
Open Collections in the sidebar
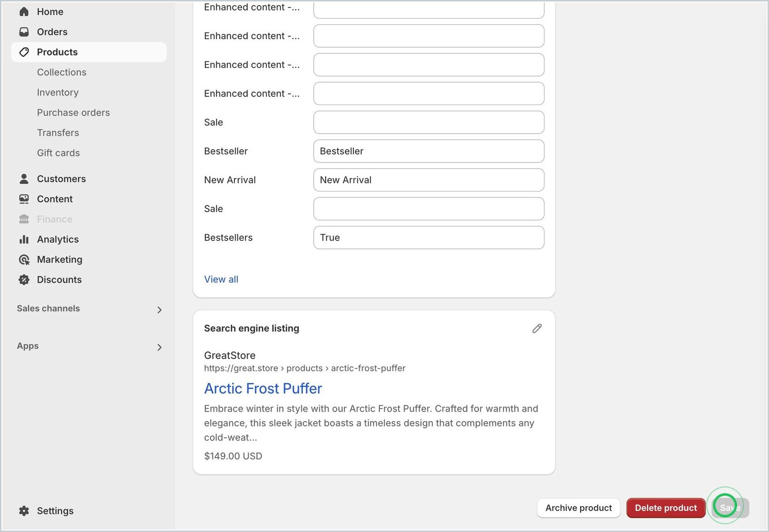click(62, 72)
